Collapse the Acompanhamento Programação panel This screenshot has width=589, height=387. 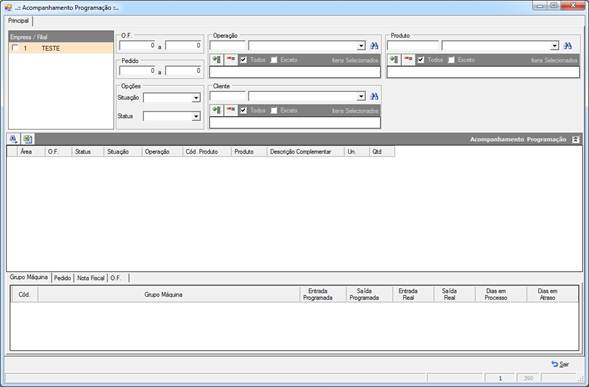point(575,139)
